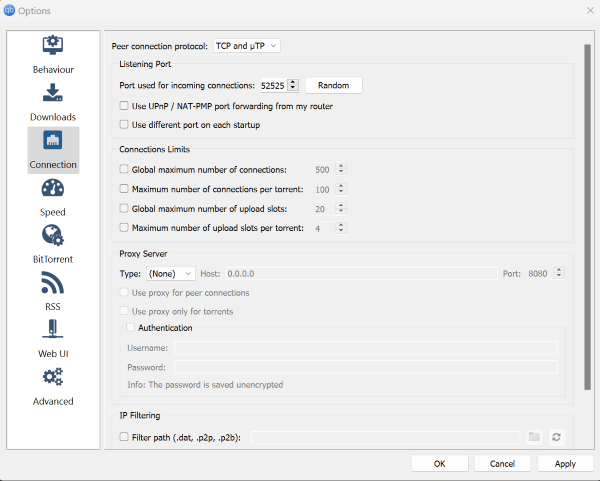This screenshot has height=481, width=600.
Task: Click the Listening Port group label
Action: pos(145,64)
